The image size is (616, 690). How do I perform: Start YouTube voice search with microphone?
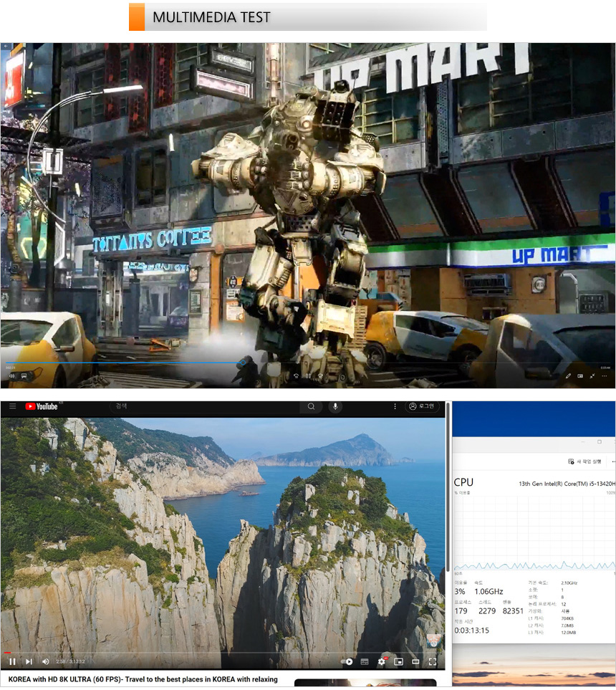click(335, 406)
